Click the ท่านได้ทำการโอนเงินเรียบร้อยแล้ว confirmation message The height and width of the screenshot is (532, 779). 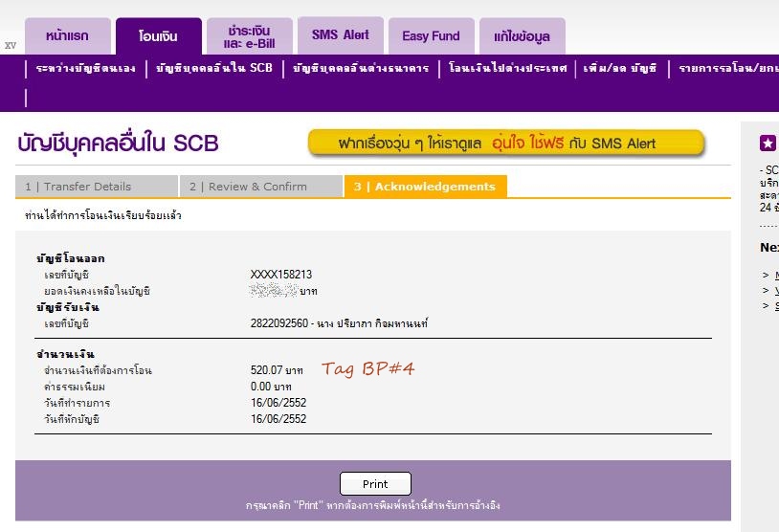click(x=103, y=215)
